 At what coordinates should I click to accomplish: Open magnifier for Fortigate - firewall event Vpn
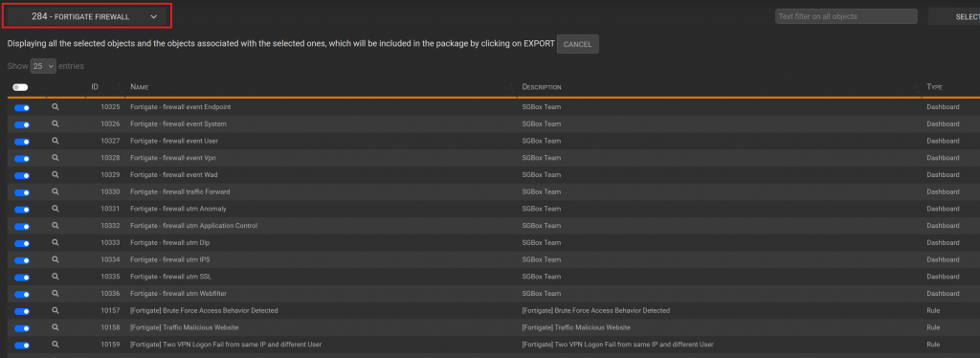55,157
